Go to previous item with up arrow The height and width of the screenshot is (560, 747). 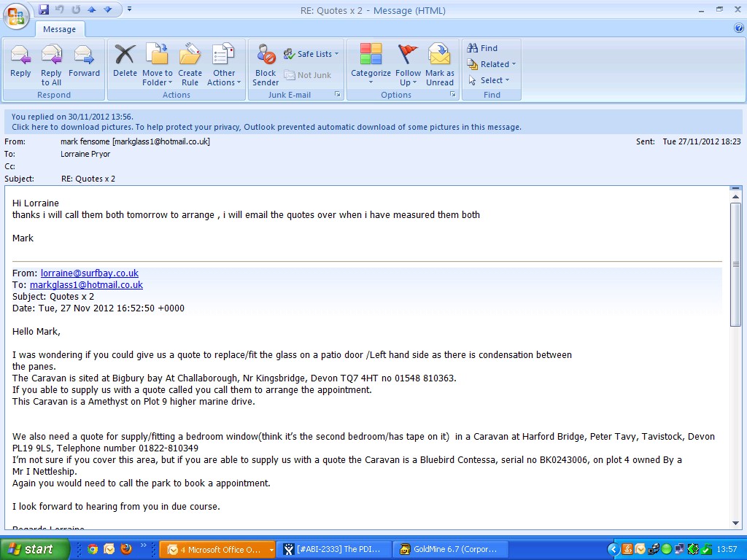pyautogui.click(x=91, y=9)
